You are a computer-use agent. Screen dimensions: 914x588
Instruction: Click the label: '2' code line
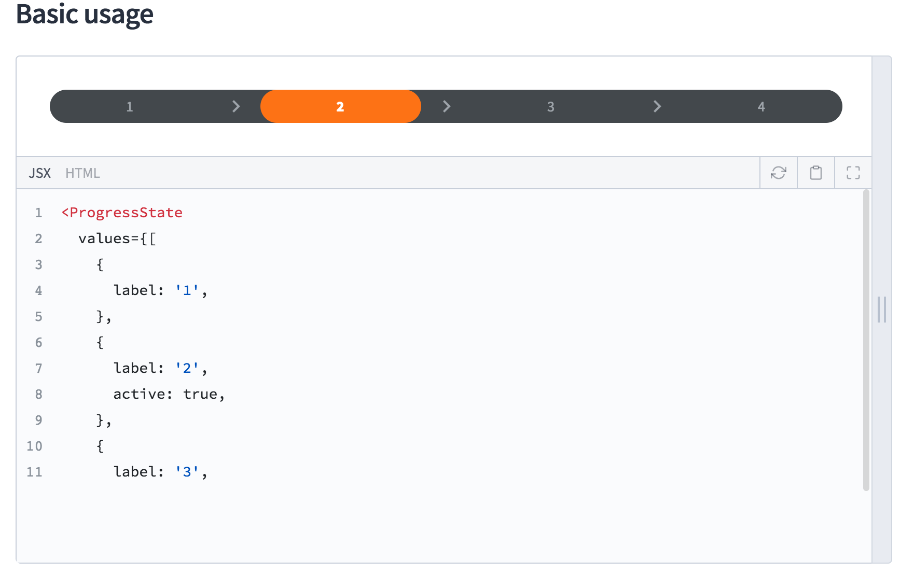tap(160, 368)
